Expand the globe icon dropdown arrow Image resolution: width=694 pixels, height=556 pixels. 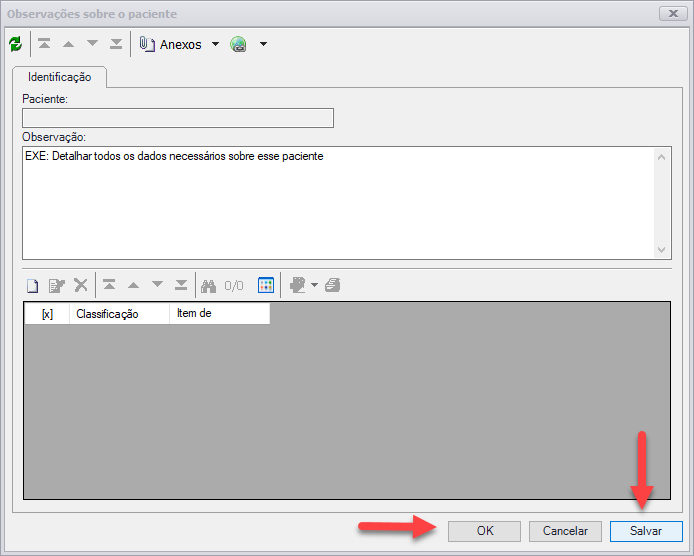tap(263, 44)
